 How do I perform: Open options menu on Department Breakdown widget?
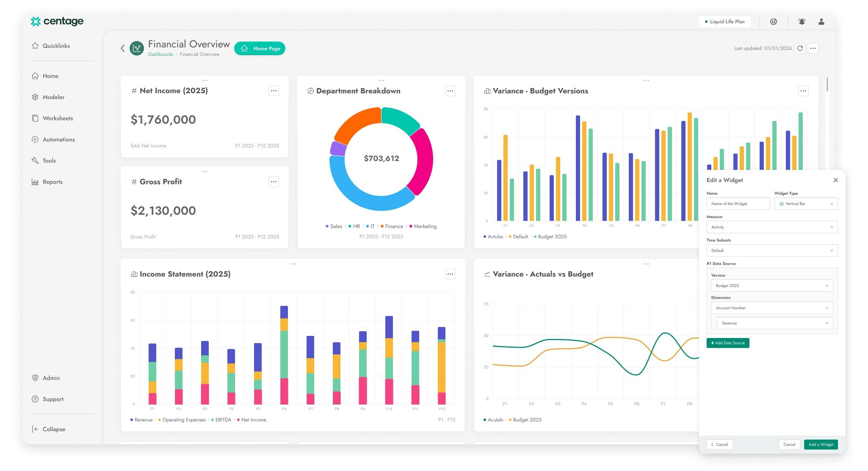(x=450, y=91)
